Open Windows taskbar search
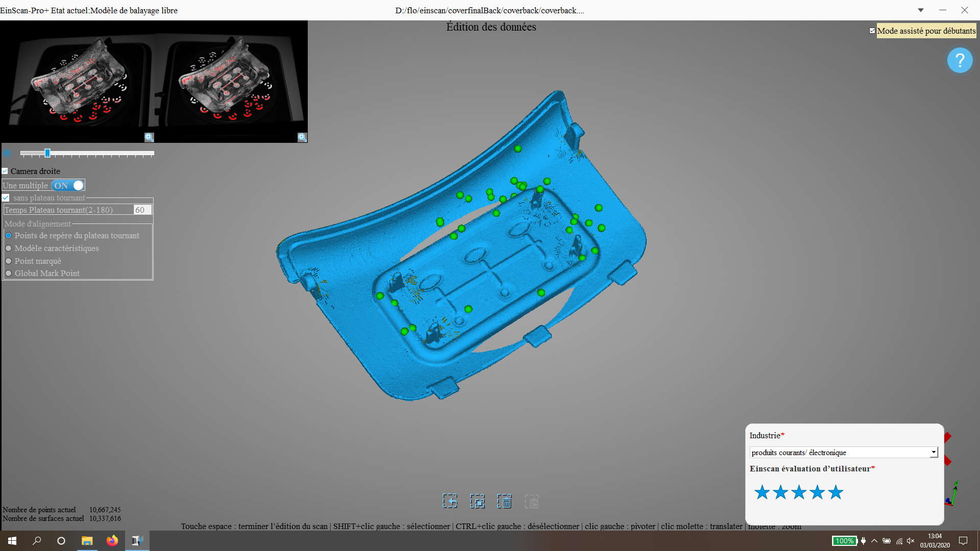The width and height of the screenshot is (980, 551). [37, 541]
